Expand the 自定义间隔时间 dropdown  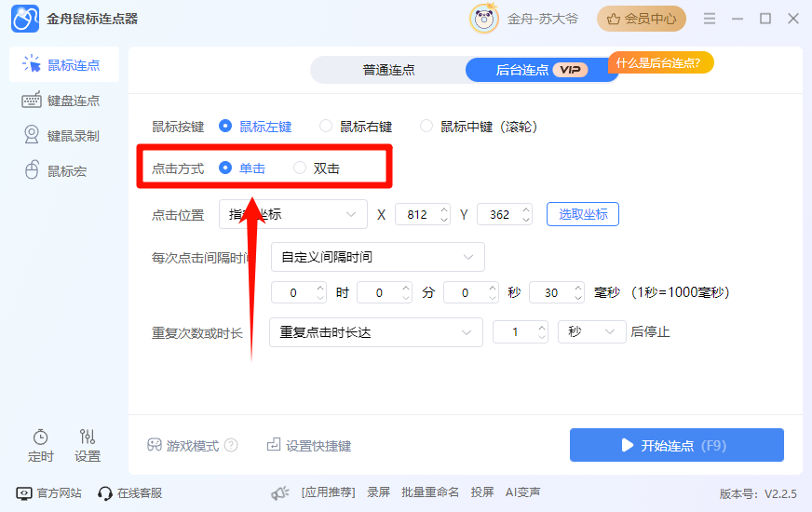377,257
